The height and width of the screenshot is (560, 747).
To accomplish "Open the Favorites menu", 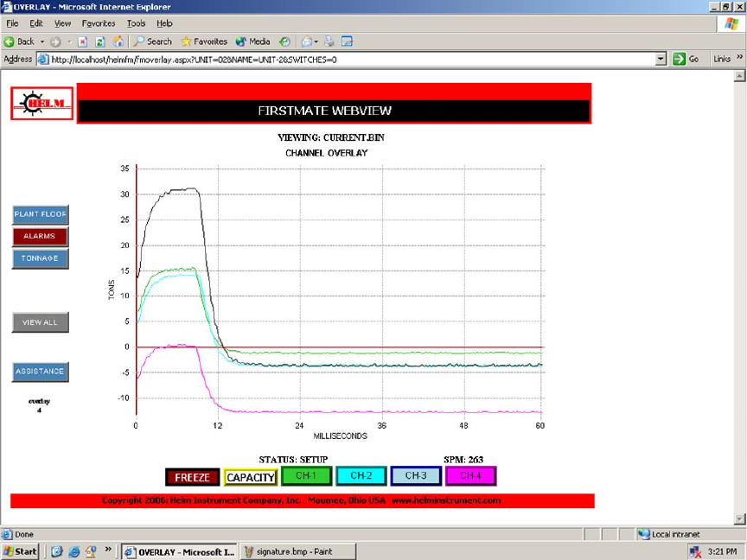I will tap(99, 23).
